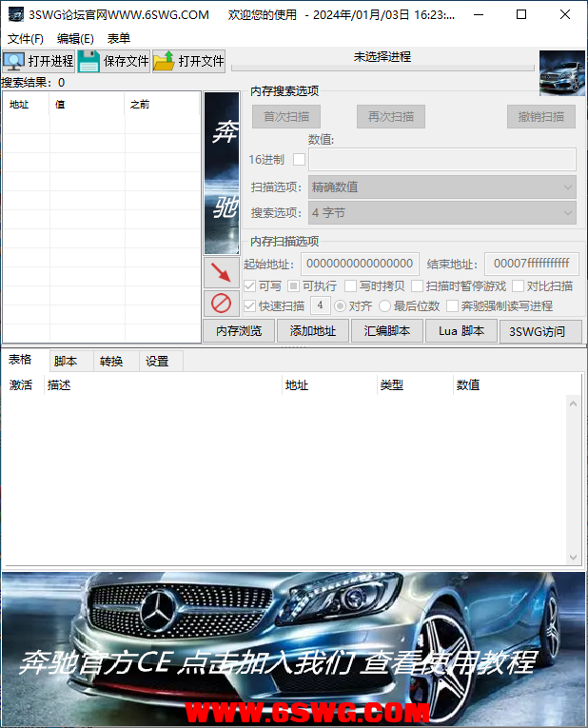Open the 扫描选项 精确数值 dropdown
The height and width of the screenshot is (728, 588).
pyautogui.click(x=442, y=187)
